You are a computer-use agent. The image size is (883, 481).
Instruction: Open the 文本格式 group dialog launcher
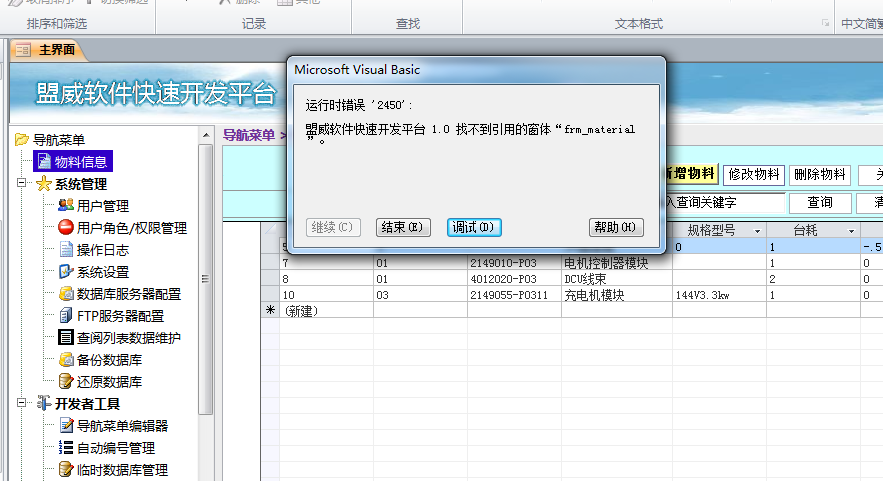tap(826, 23)
